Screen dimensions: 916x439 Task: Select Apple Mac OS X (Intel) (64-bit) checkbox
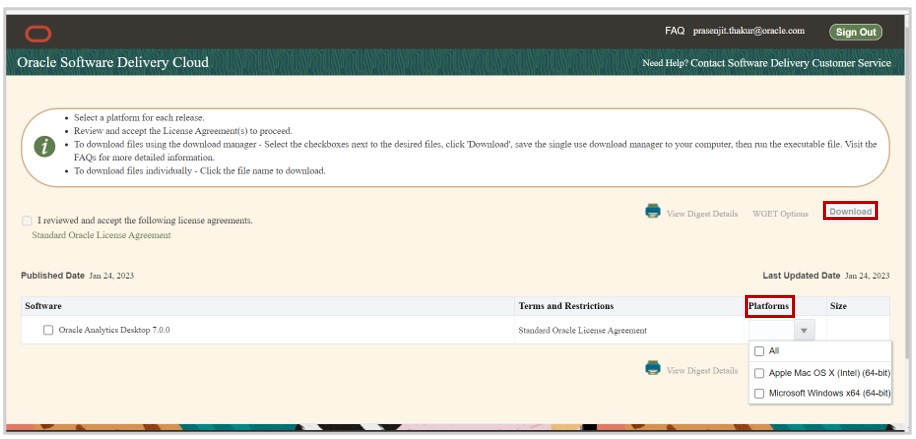pos(759,373)
